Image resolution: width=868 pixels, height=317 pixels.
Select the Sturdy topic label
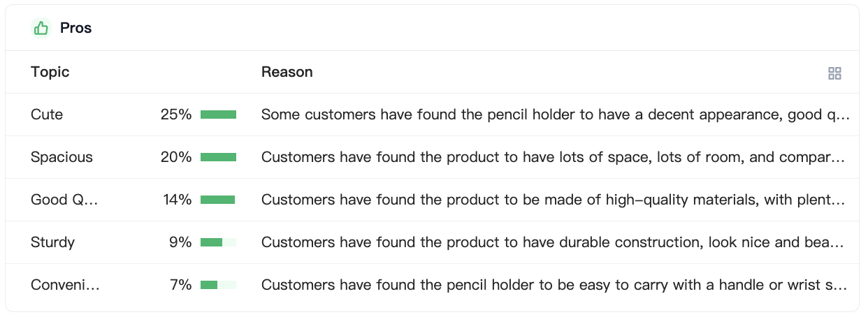coord(52,242)
